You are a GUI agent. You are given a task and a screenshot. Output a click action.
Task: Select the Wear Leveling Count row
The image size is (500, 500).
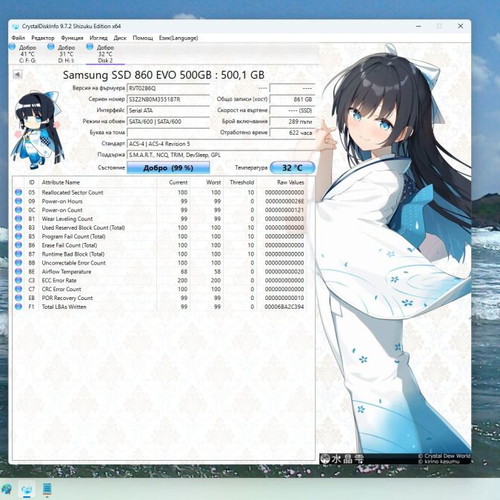coord(160,219)
